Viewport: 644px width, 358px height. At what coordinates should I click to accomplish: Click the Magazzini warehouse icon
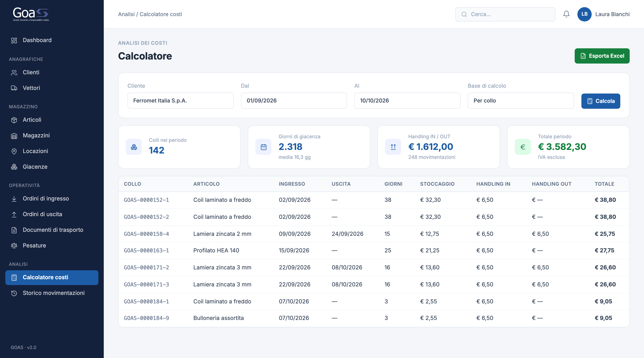[x=14, y=136]
